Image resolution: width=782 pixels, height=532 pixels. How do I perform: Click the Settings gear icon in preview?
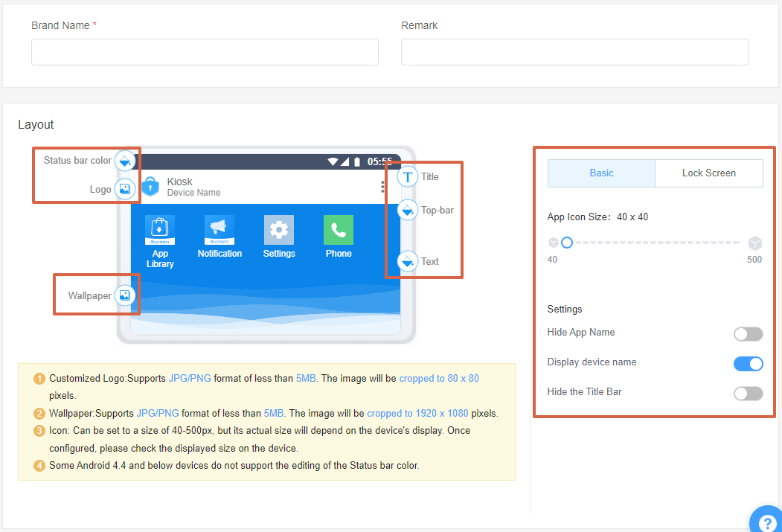(x=279, y=230)
